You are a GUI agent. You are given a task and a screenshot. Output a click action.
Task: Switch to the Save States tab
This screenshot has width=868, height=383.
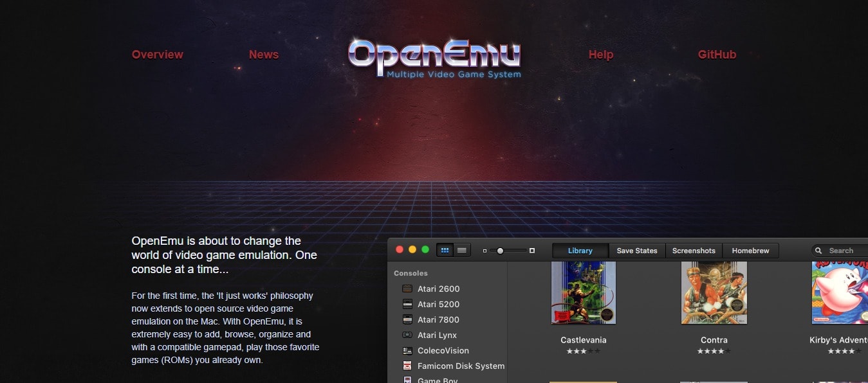coord(637,251)
